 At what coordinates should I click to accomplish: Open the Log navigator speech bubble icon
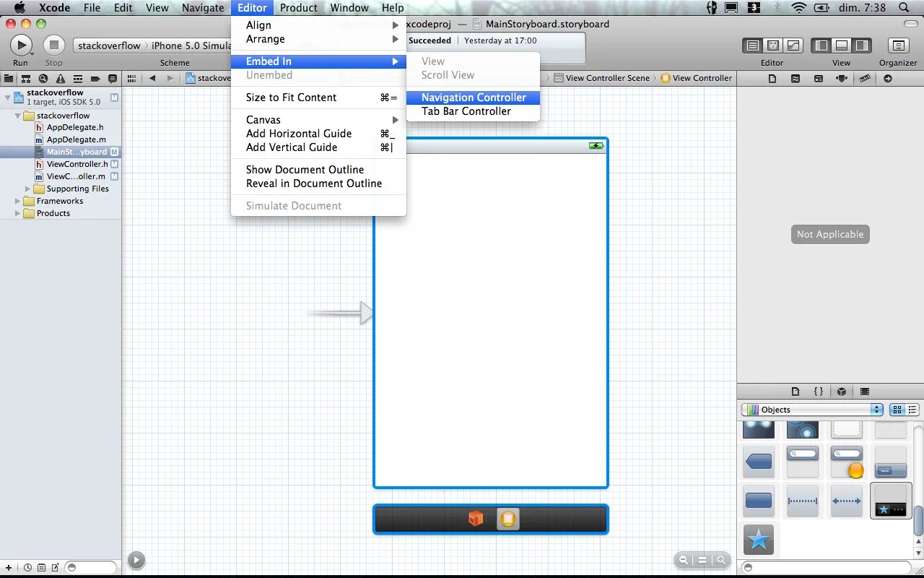(113, 78)
